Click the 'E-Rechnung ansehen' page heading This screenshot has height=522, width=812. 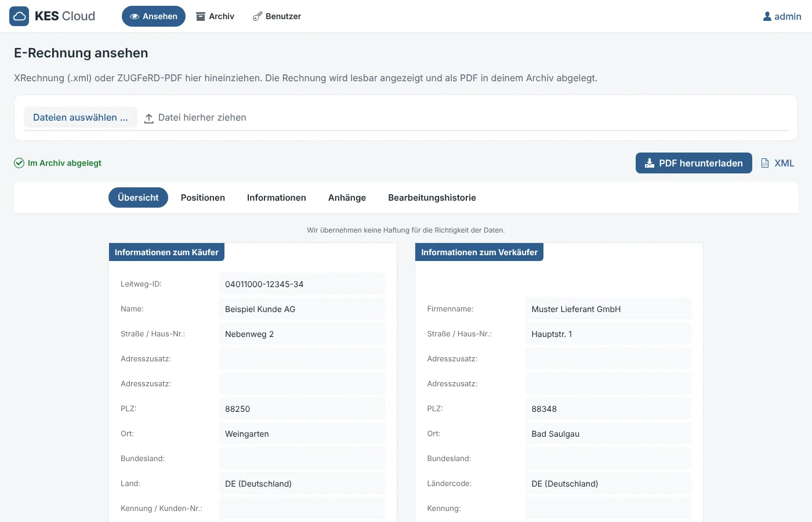point(81,53)
